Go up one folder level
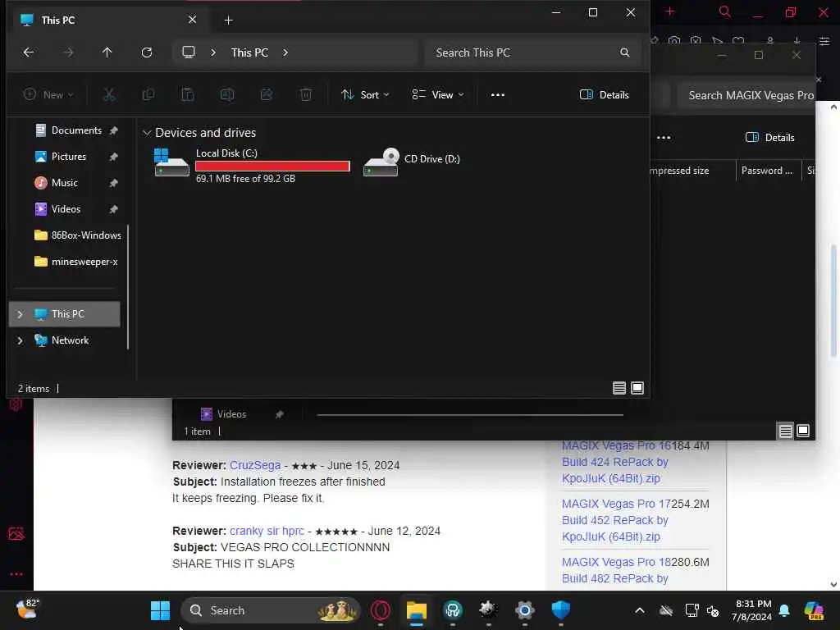Screen dimensions: 840x630 click(x=107, y=52)
